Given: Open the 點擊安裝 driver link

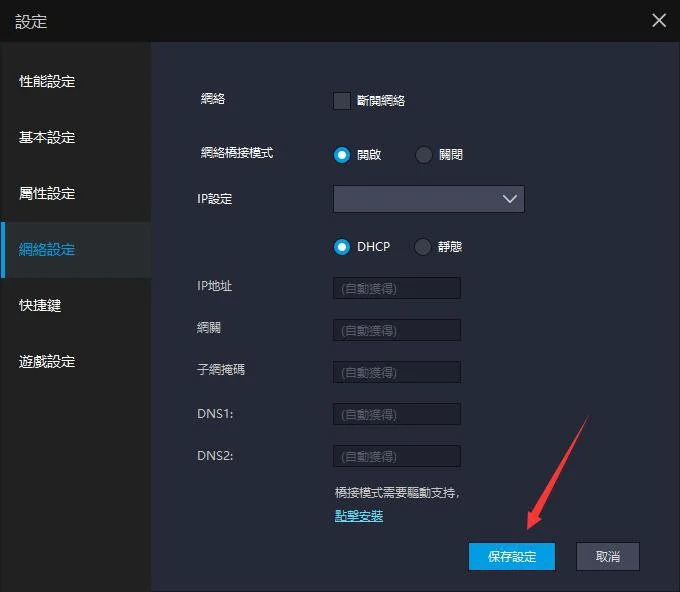Looking at the screenshot, I should point(359,516).
